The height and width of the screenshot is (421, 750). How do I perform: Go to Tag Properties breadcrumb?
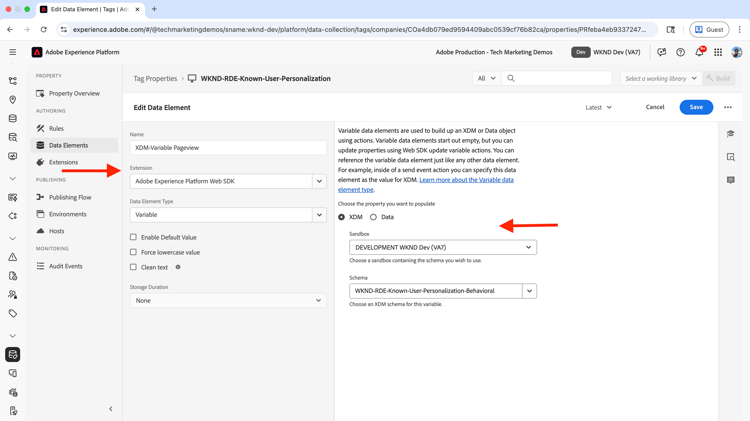click(x=155, y=78)
